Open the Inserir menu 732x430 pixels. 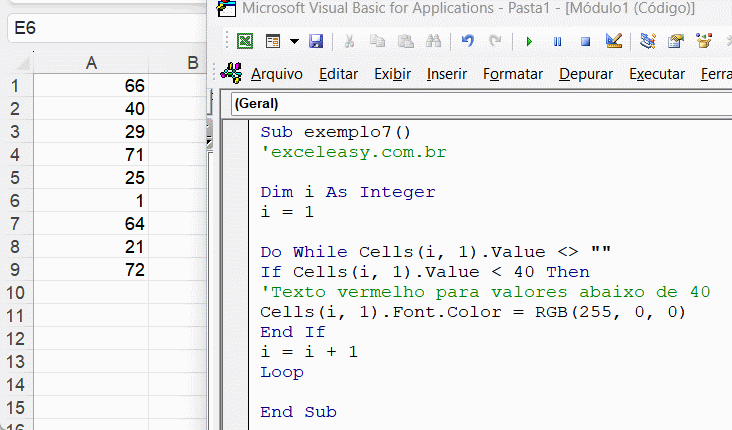[446, 74]
